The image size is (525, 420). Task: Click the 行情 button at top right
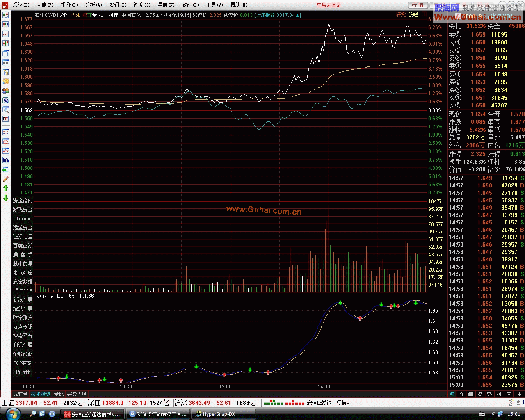click(x=418, y=5)
